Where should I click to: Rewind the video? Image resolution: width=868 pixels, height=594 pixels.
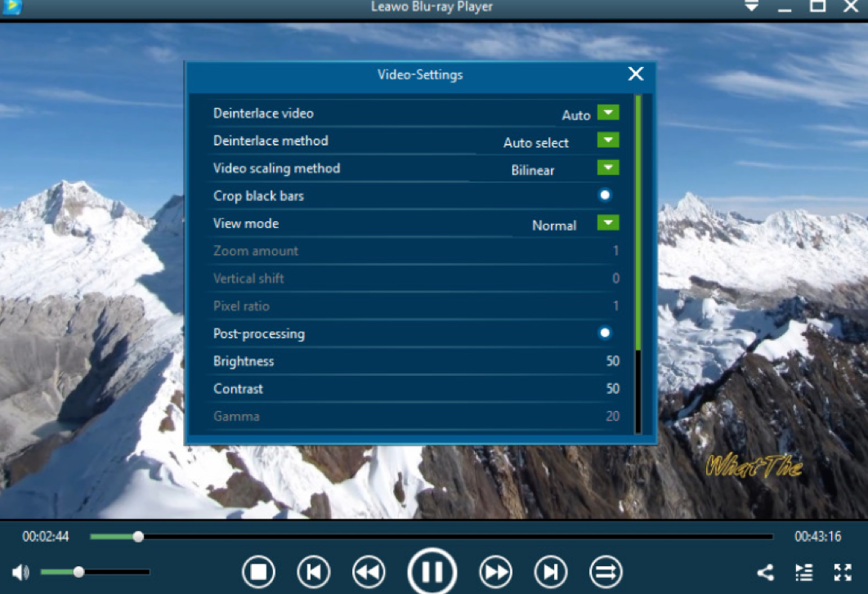click(369, 572)
